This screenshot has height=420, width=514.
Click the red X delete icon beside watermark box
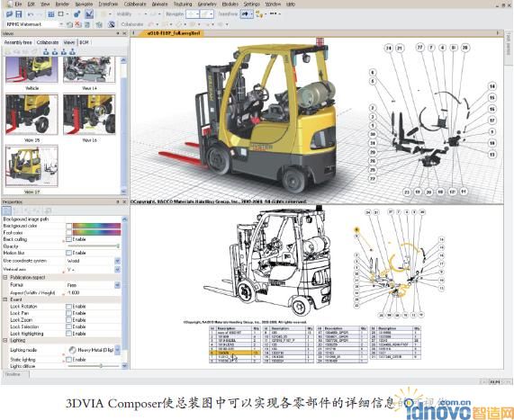tap(77, 24)
